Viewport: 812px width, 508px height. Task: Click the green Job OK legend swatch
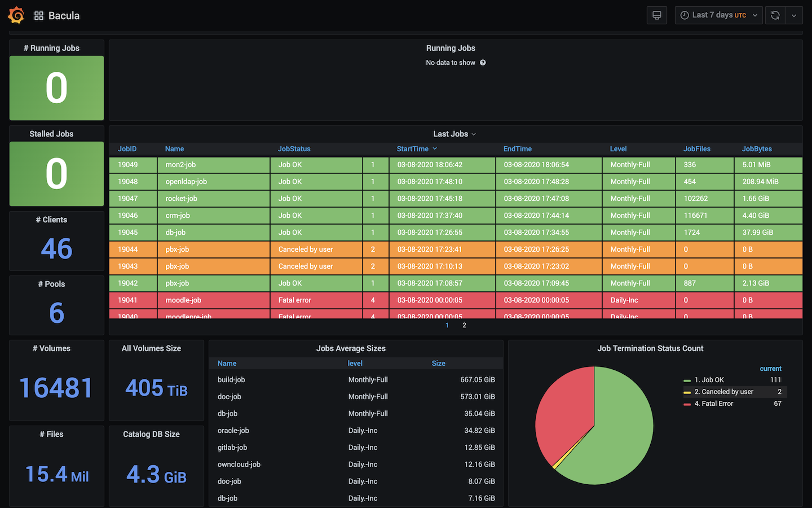[x=687, y=380]
